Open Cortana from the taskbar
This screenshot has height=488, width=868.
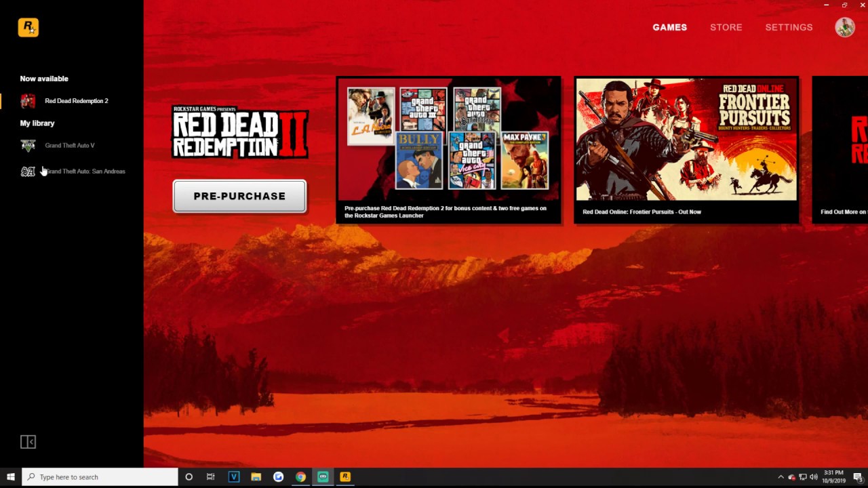point(189,477)
